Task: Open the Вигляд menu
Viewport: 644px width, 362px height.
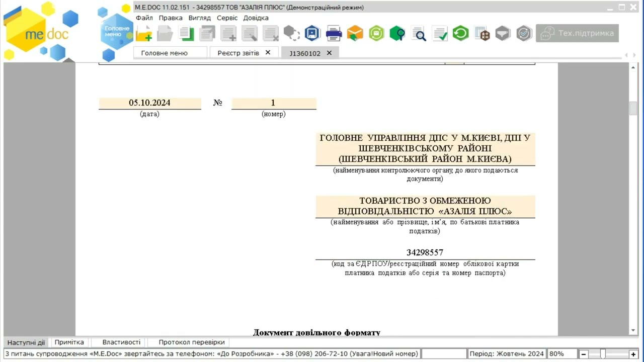Action: [x=200, y=18]
